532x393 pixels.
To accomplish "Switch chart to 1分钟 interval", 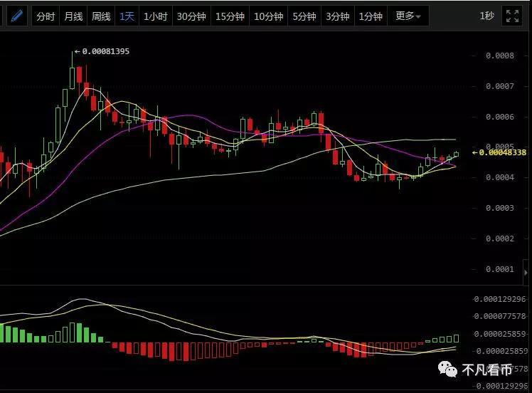I will click(371, 16).
